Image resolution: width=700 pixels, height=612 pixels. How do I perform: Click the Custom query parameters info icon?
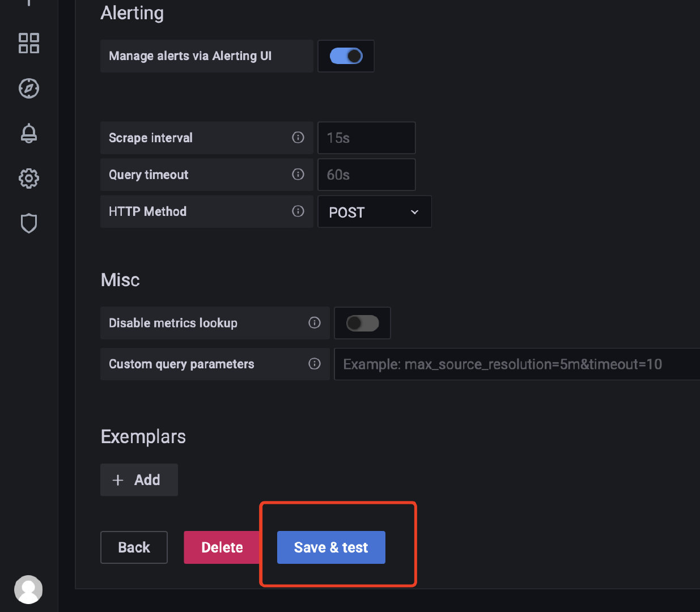[x=315, y=364]
